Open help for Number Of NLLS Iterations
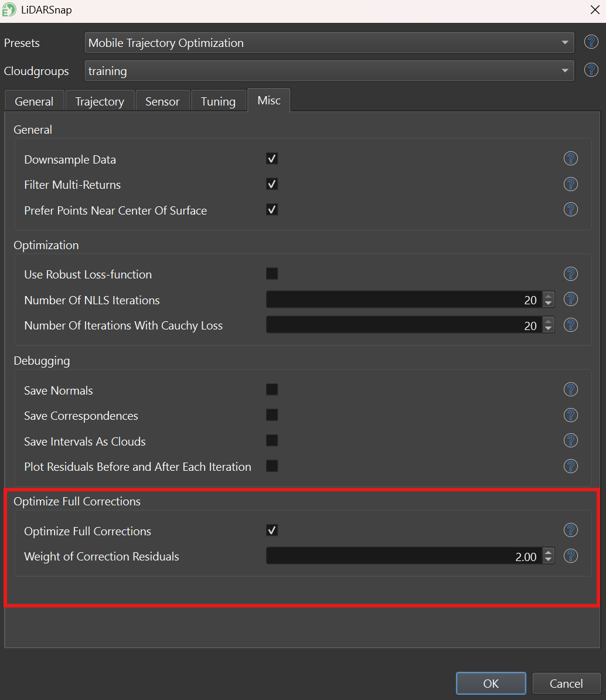This screenshot has width=606, height=700. tap(570, 300)
